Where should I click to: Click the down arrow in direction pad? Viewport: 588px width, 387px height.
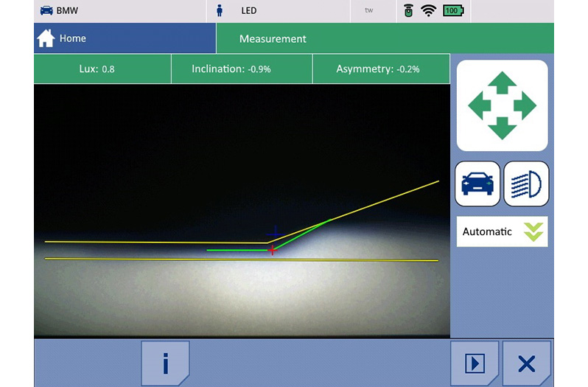tap(502, 128)
